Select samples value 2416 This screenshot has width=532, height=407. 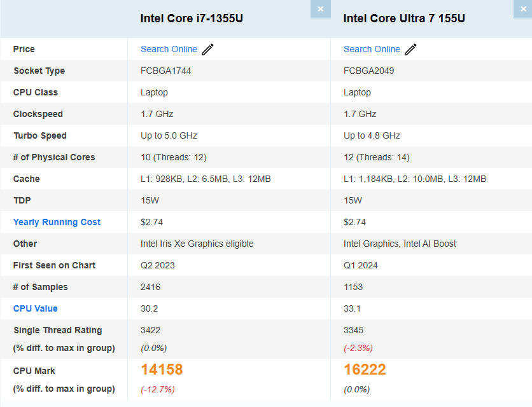[x=150, y=287]
